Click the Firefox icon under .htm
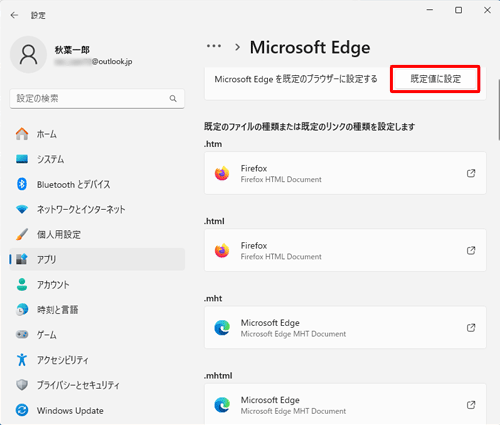 click(222, 173)
